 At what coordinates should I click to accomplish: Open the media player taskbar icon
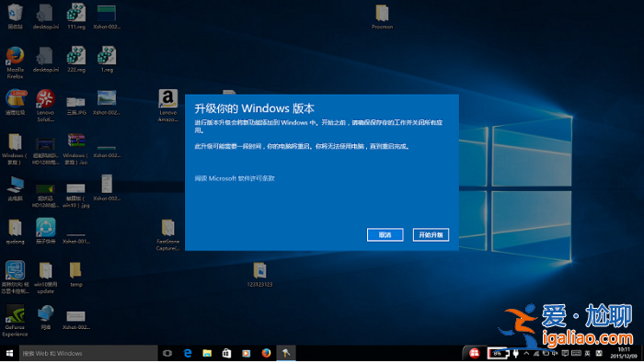click(246, 353)
